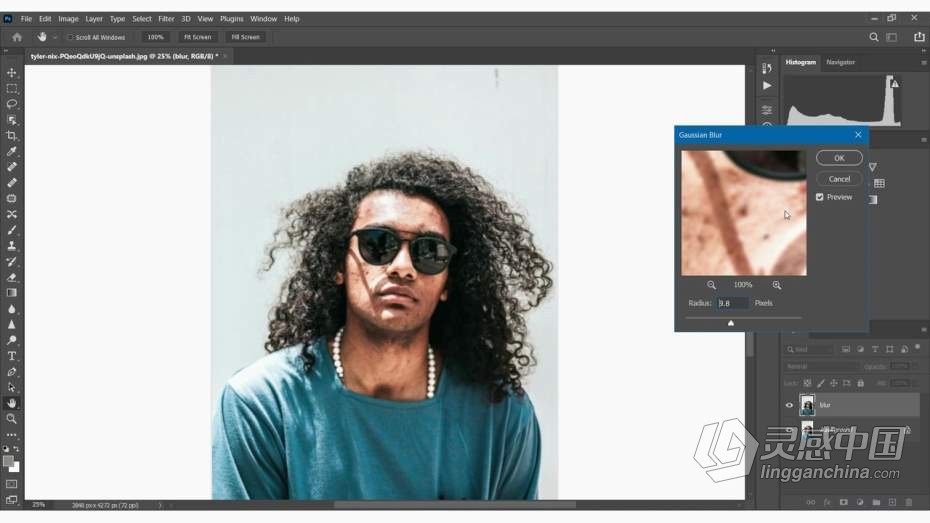Image resolution: width=930 pixels, height=523 pixels.
Task: Toggle Quick Mask mode icon
Action: tap(11, 484)
